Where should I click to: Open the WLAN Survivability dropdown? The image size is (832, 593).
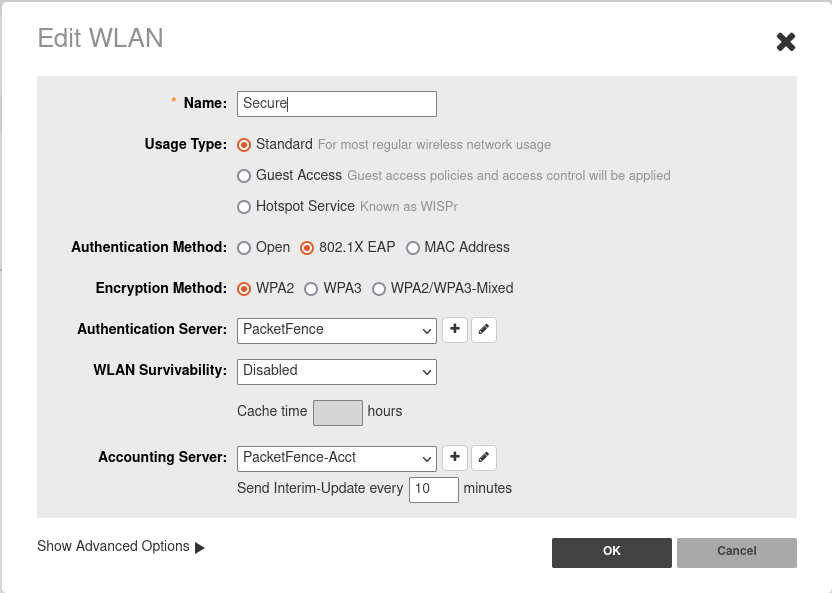[x=336, y=371]
